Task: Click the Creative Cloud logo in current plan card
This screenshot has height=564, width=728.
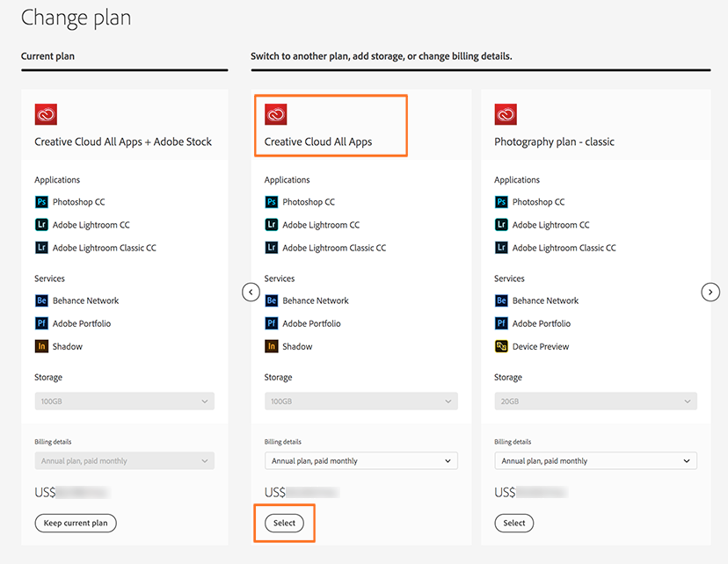Action: click(x=46, y=114)
